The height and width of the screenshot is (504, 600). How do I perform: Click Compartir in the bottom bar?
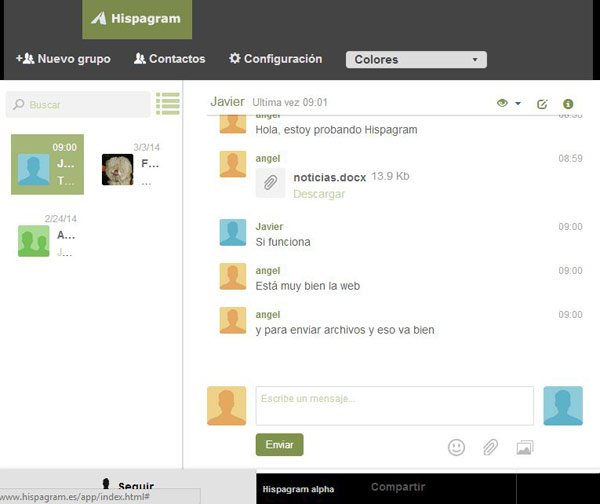[398, 487]
